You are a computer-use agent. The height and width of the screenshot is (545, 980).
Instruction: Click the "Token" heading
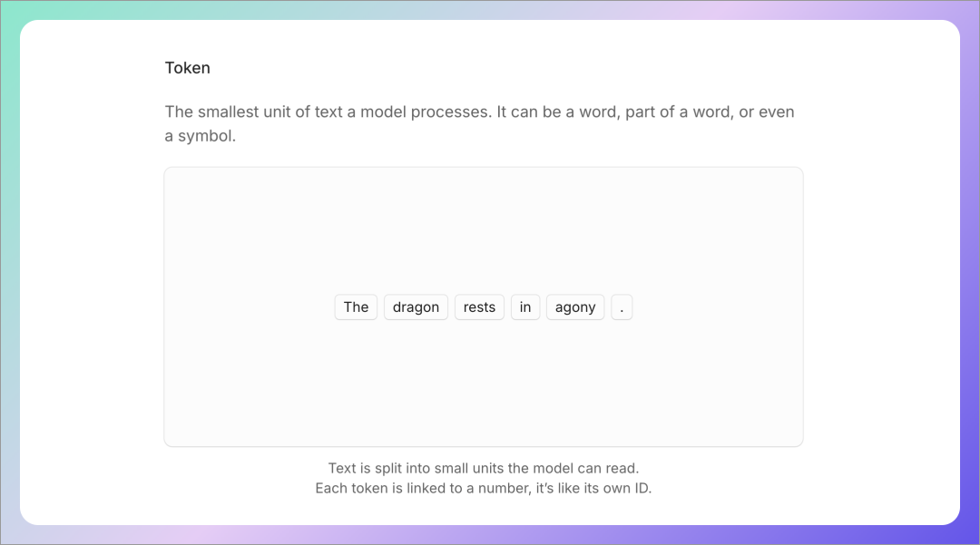pyautogui.click(x=187, y=68)
